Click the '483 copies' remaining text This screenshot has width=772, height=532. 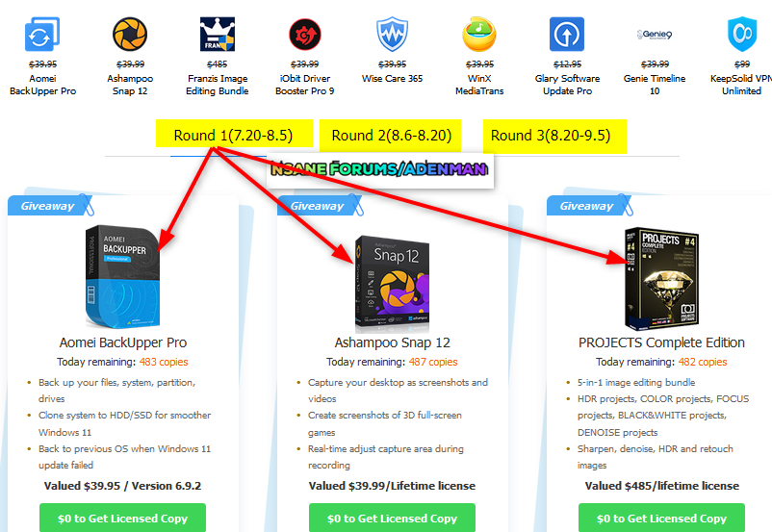164,362
